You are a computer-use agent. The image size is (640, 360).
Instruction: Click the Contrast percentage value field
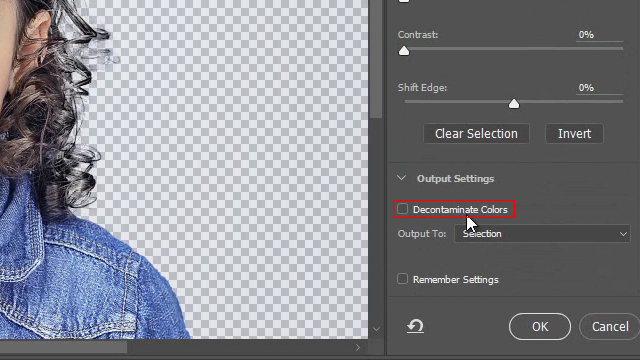(x=599, y=35)
